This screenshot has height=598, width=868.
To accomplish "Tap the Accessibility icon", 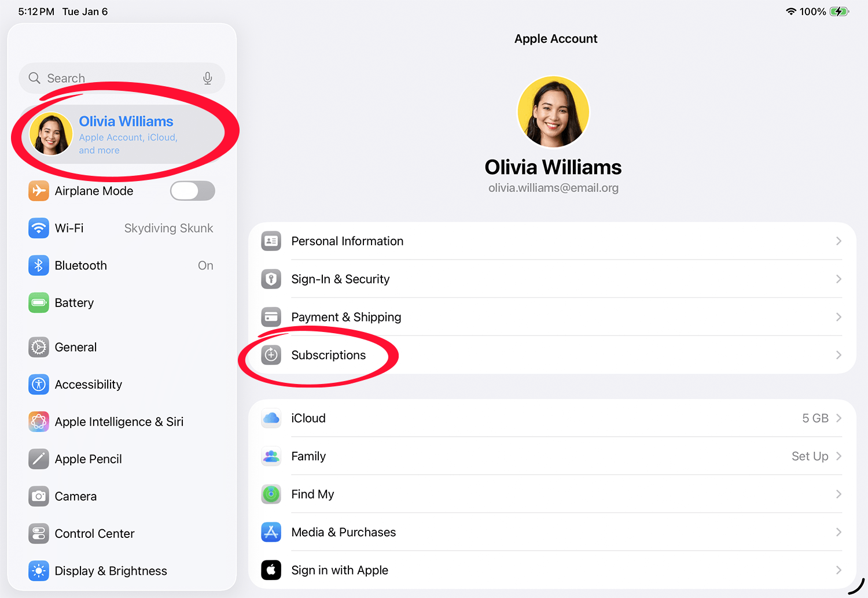I will click(39, 384).
